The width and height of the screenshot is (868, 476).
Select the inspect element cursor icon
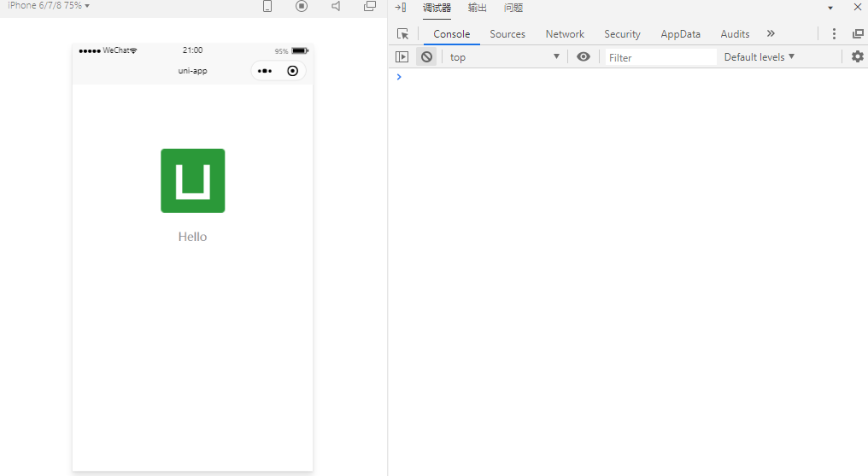(x=403, y=34)
